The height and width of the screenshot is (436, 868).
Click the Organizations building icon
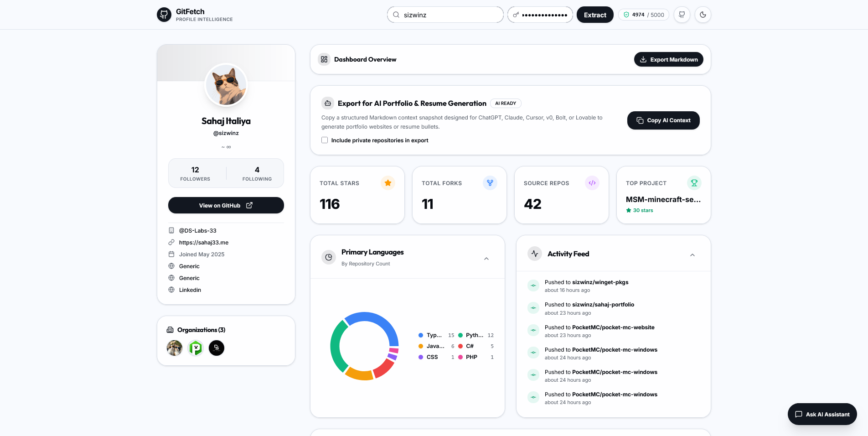click(x=170, y=330)
